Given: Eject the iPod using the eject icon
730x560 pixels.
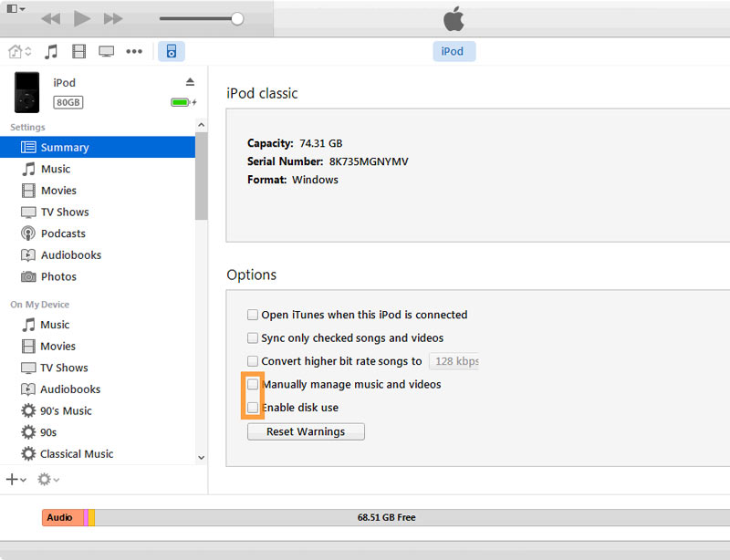Looking at the screenshot, I should [190, 82].
